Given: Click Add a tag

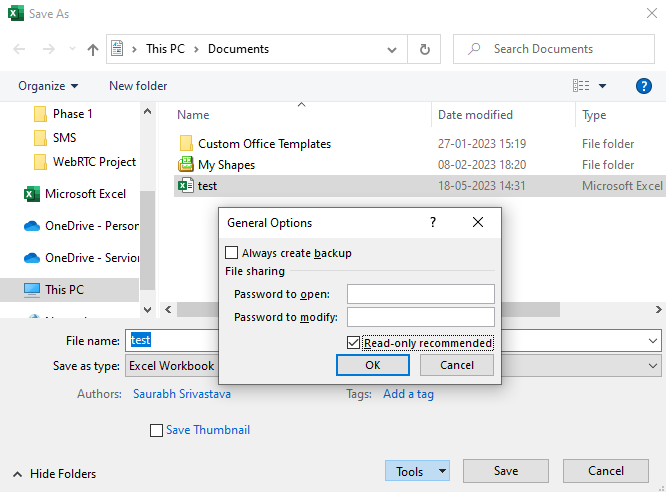Looking at the screenshot, I should (408, 394).
